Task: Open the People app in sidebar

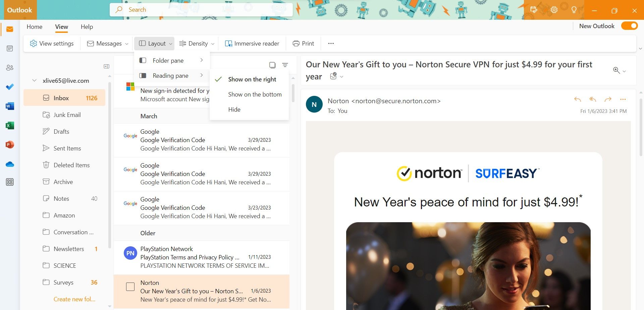Action: click(10, 68)
